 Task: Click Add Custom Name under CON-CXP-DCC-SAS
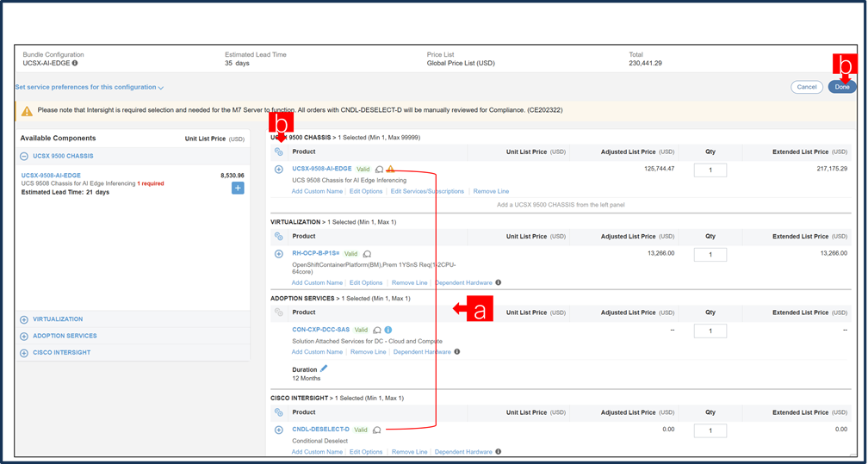(x=317, y=352)
